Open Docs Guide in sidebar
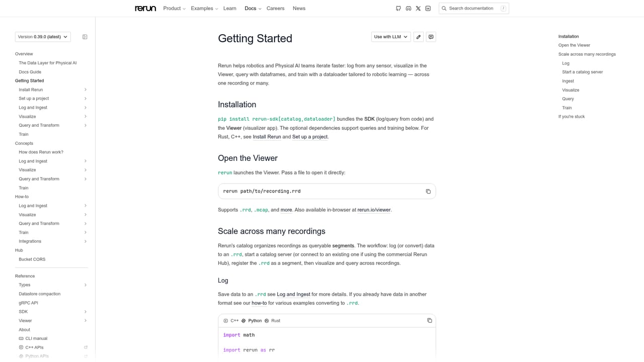644x362 pixels. click(30, 72)
